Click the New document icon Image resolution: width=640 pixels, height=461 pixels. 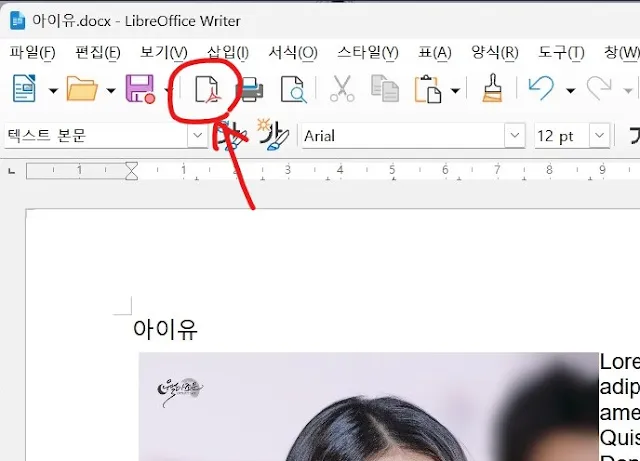pyautogui.click(x=24, y=88)
